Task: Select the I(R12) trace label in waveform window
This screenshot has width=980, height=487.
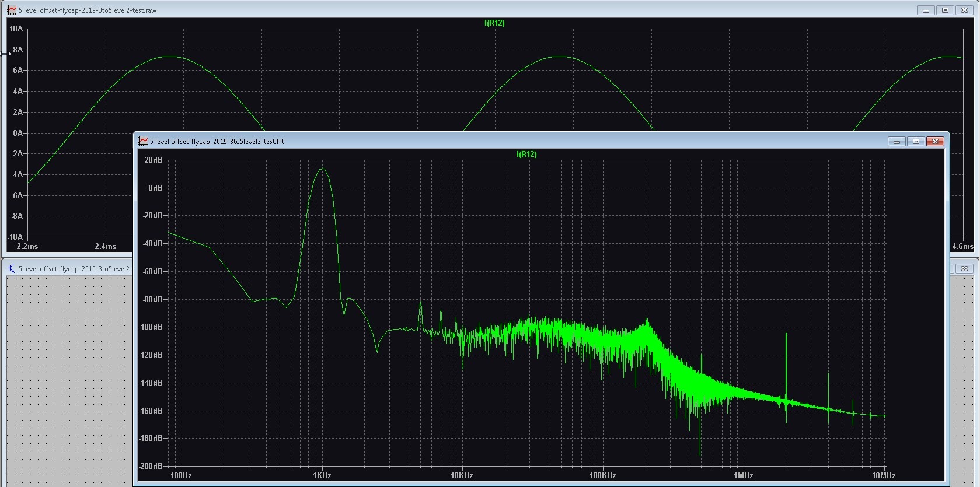Action: pos(494,23)
